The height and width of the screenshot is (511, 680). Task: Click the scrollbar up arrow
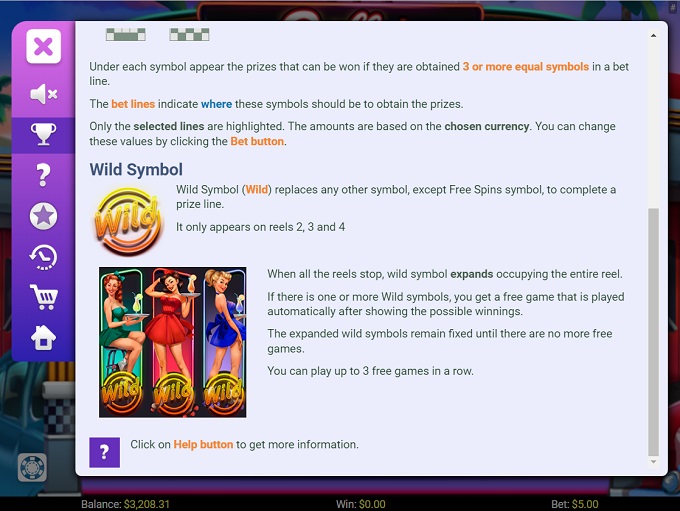coord(653,36)
